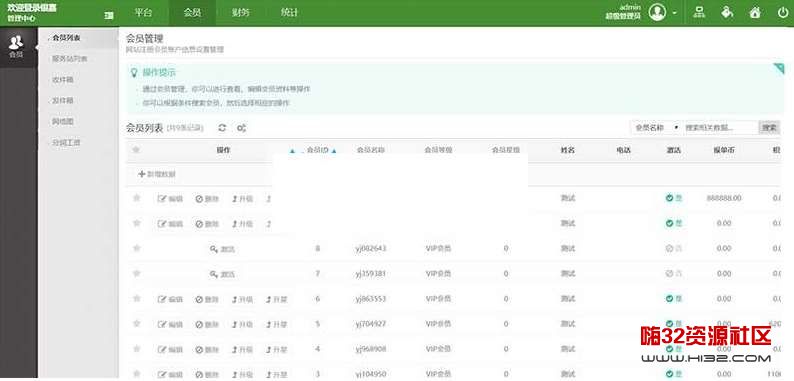Click the 会员名称 column header
Screen dimensions: 794x381
coord(371,150)
